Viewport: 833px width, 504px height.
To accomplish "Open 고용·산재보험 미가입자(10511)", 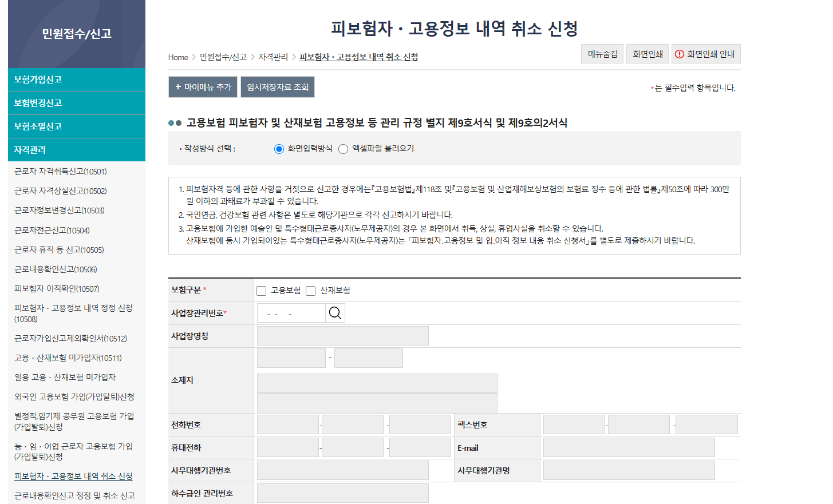I will pyautogui.click(x=68, y=358).
